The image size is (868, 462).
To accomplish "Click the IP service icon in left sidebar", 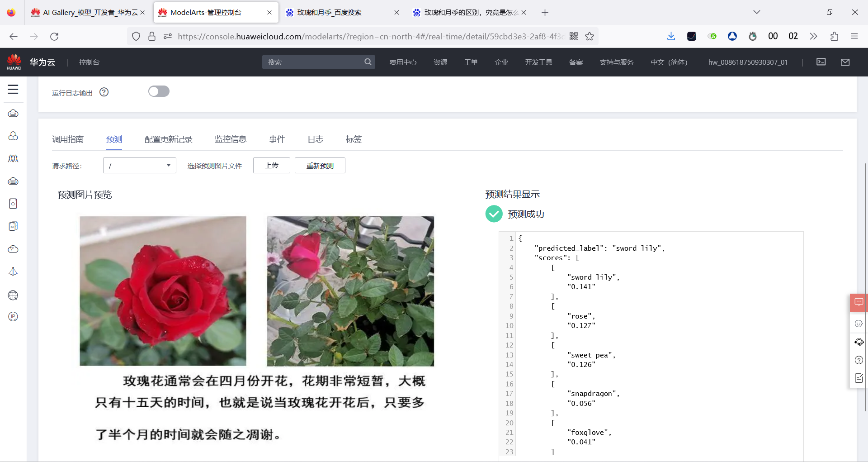I will coord(13,316).
